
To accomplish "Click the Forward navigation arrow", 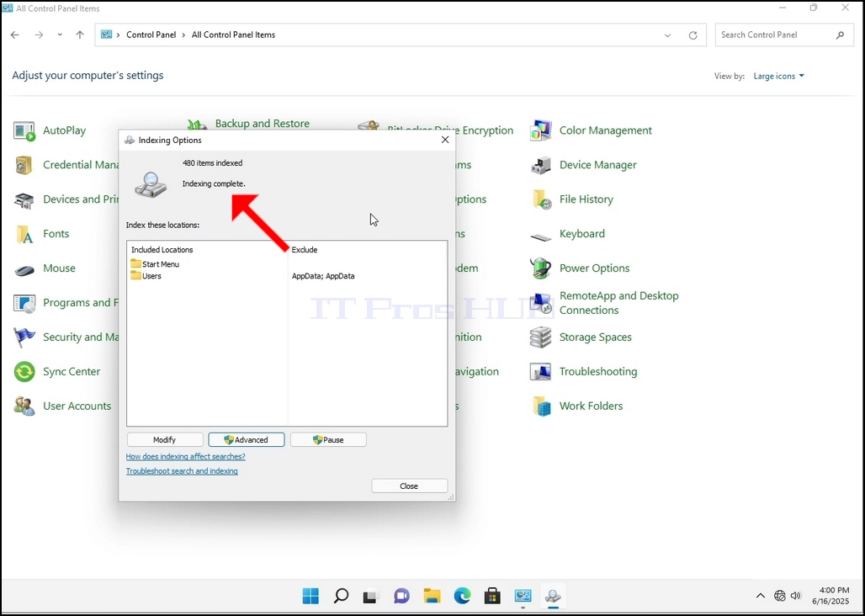I will [x=39, y=35].
